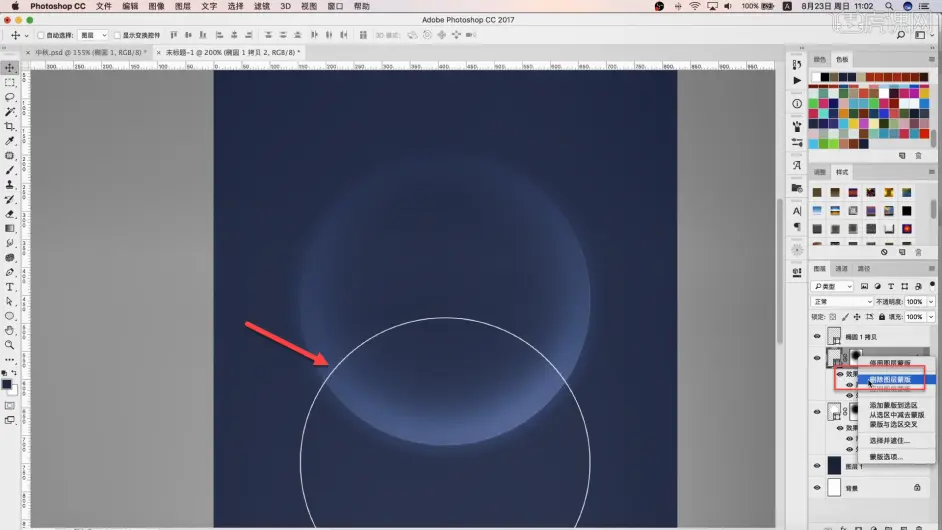942x530 pixels.
Task: Open the blend mode 正常 dropdown
Action: pos(842,302)
